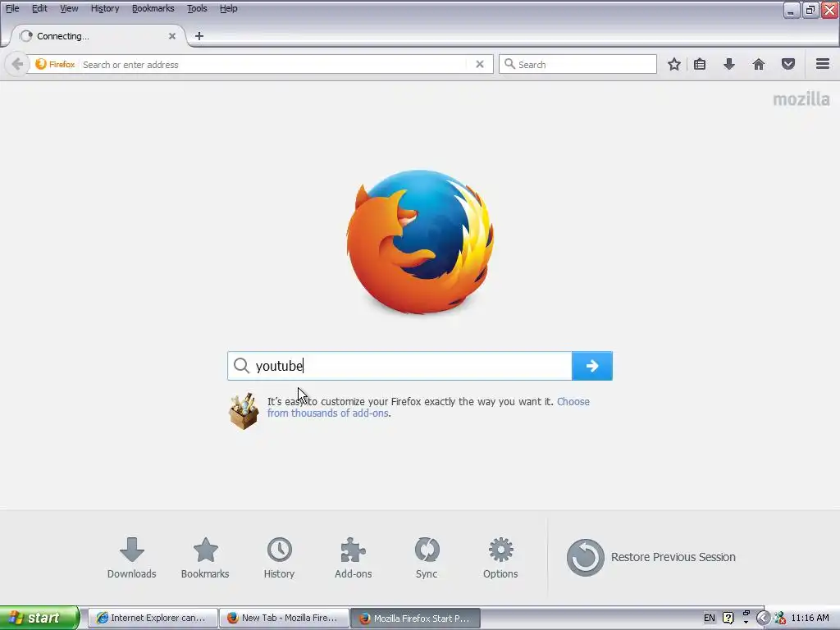Viewport: 840px width, 630px height.
Task: Open Add-ons shortcut at page bottom
Action: click(353, 558)
